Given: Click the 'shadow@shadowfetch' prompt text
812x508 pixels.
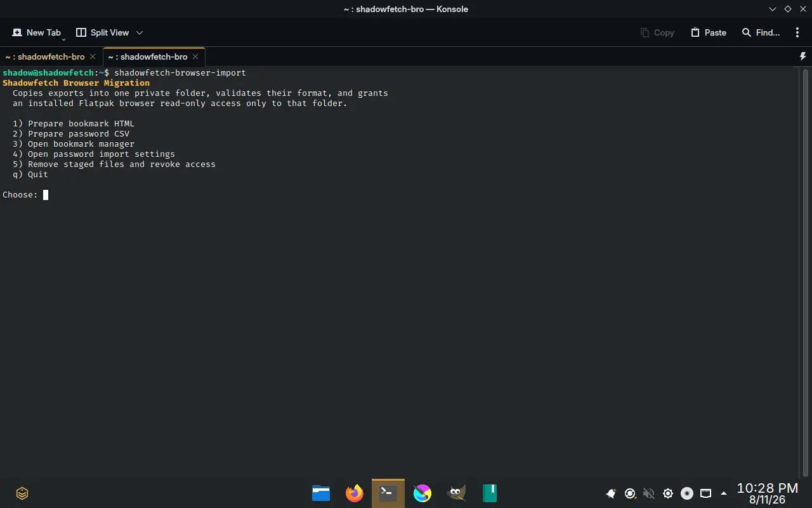Looking at the screenshot, I should click(48, 72).
